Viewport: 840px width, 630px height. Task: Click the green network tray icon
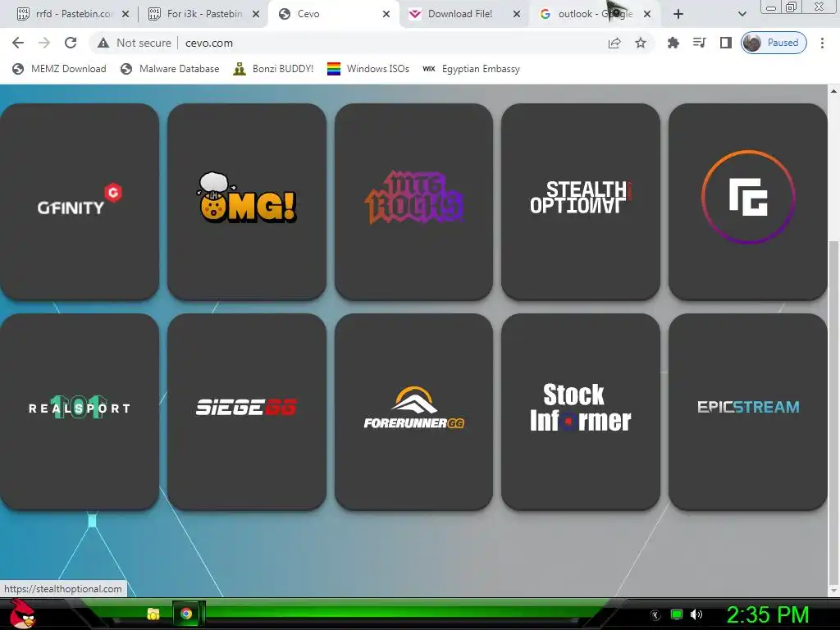(x=677, y=614)
